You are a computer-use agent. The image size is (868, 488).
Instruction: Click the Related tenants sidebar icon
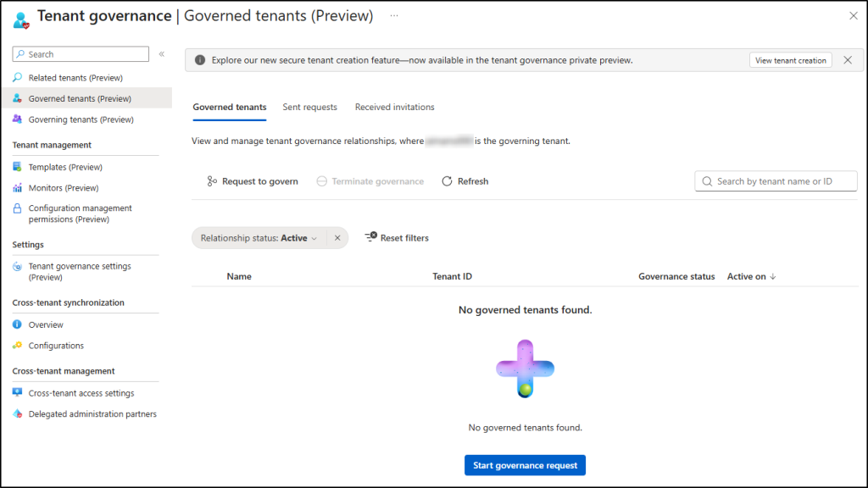coord(18,78)
